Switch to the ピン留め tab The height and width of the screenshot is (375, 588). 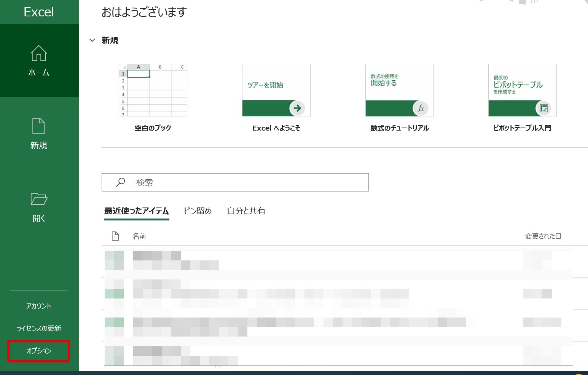(198, 211)
